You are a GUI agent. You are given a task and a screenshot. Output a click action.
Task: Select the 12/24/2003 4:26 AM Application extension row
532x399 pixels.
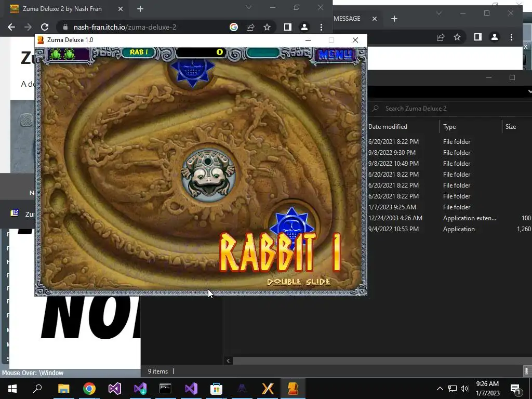coord(450,218)
